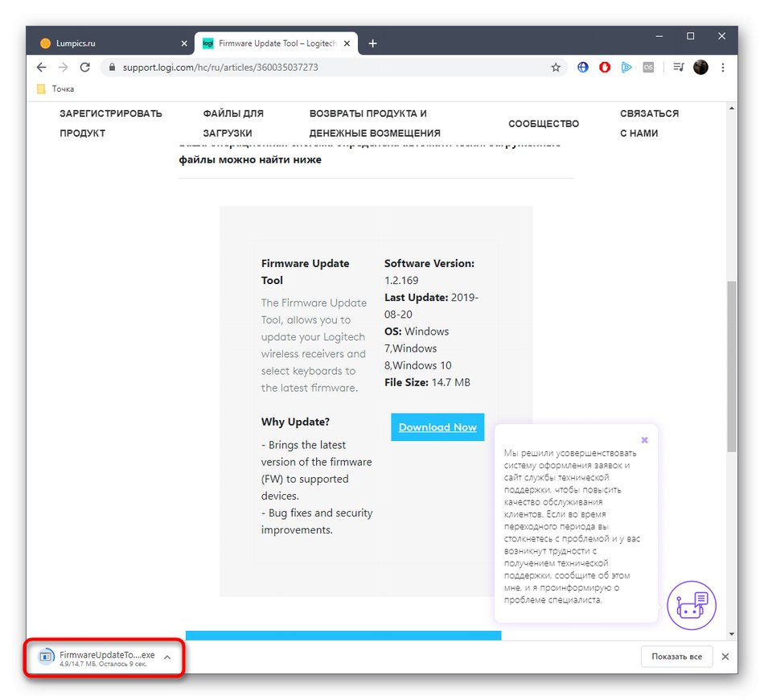
Task: Reload the current page
Action: tap(84, 68)
